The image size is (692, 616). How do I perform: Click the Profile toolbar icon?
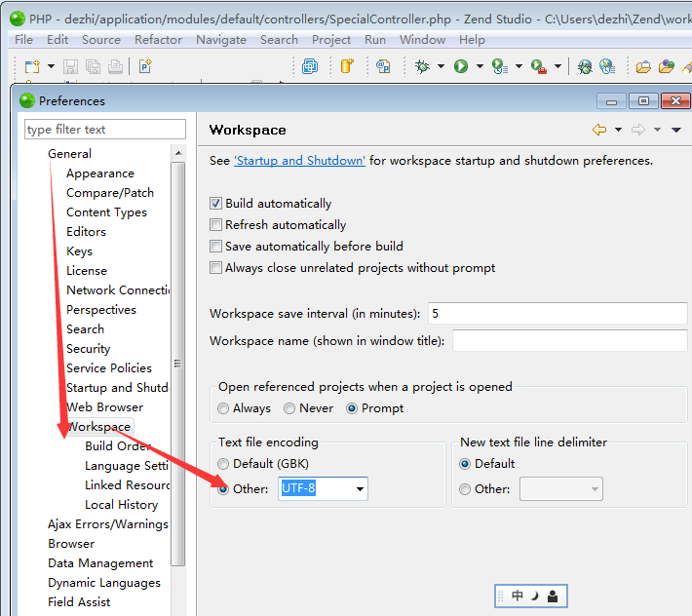[x=500, y=66]
